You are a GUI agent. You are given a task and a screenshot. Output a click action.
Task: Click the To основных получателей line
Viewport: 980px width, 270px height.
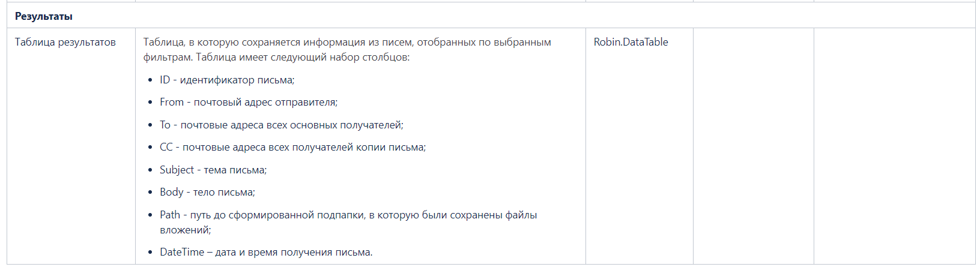pos(282,125)
